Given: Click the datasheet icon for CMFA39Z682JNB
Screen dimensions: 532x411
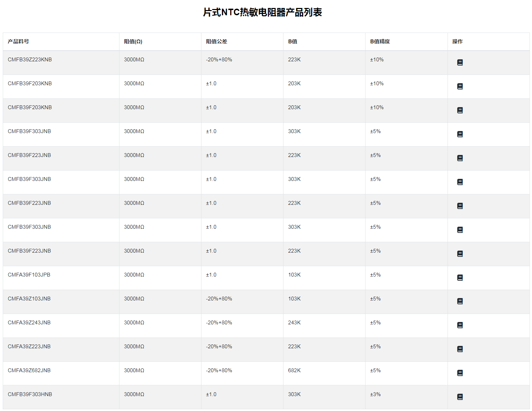Looking at the screenshot, I should (x=460, y=373).
